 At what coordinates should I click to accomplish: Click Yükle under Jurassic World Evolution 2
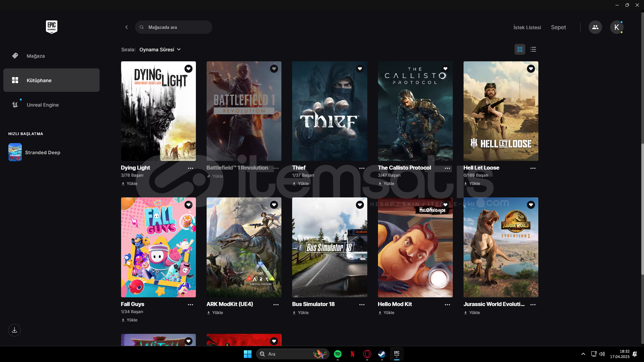point(472,313)
